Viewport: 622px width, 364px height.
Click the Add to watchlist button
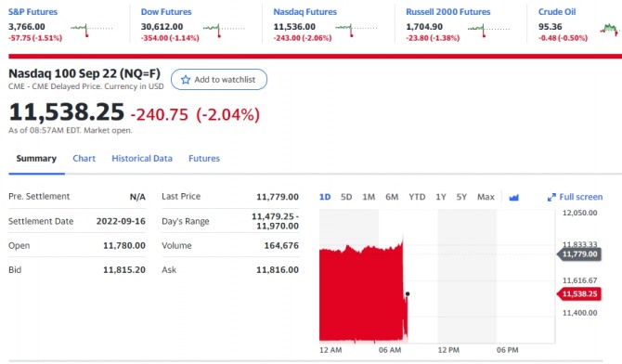coord(219,79)
